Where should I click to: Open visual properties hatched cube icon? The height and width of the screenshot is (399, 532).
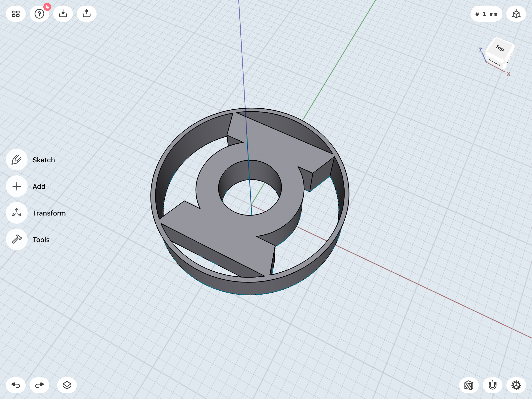(469, 385)
